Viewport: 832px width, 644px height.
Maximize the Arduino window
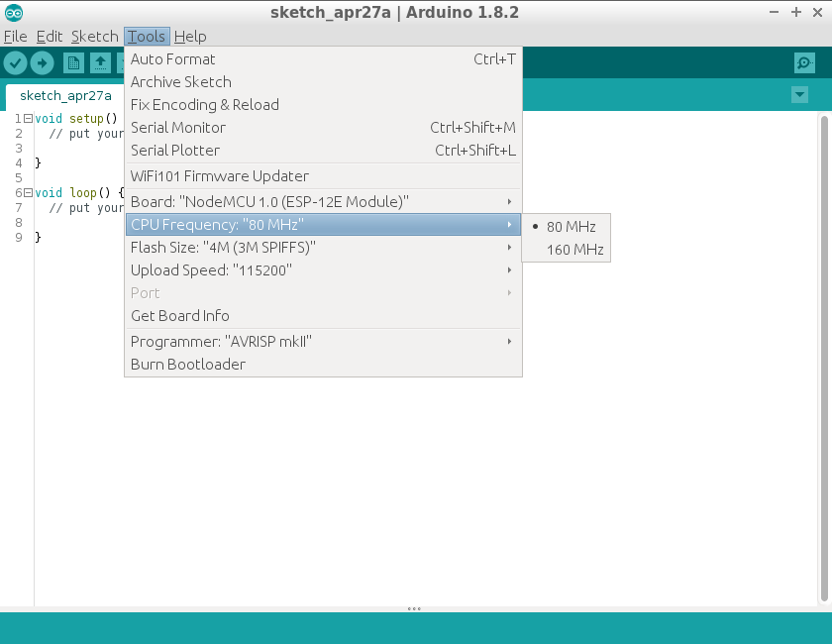tap(796, 12)
